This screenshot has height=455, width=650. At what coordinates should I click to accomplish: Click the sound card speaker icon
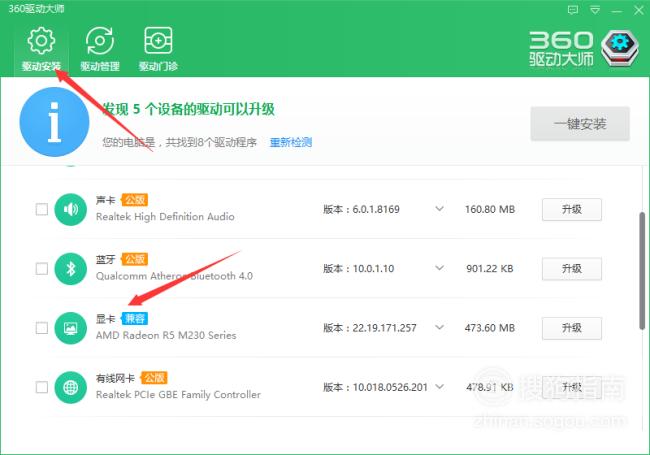70,209
